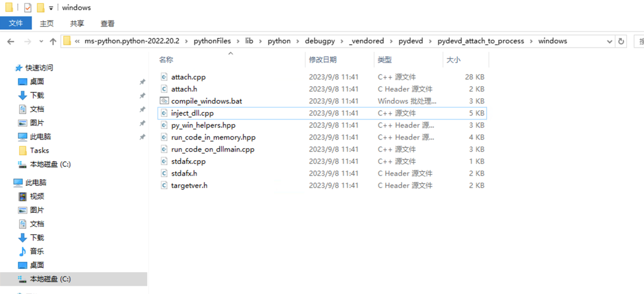Click pin icon next to Documents
The height and width of the screenshot is (294, 644).
coord(142,109)
